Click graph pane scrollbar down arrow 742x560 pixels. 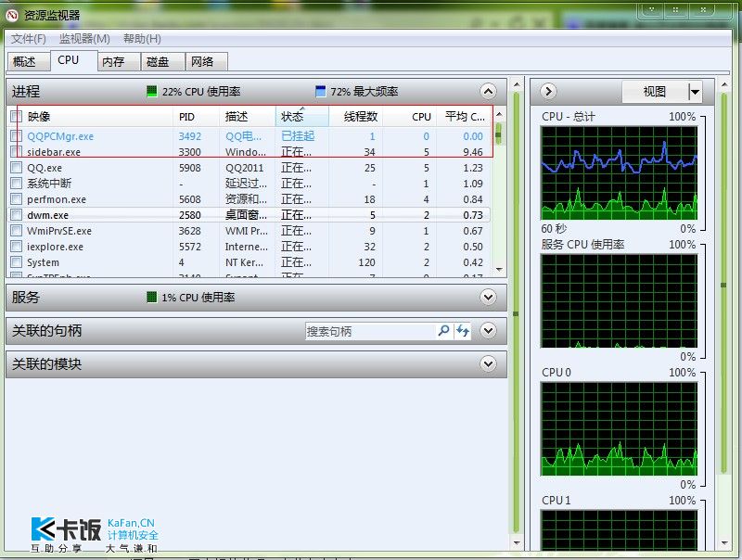(723, 542)
